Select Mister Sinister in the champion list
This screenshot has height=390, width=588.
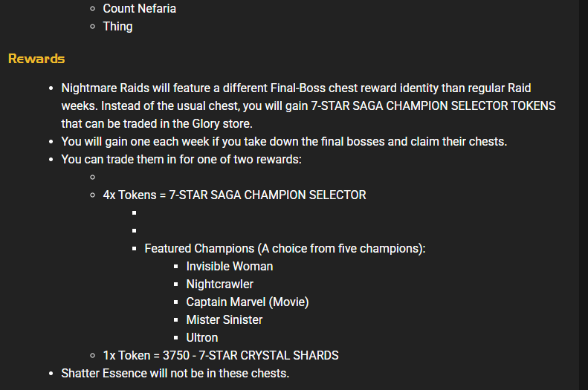click(x=224, y=320)
